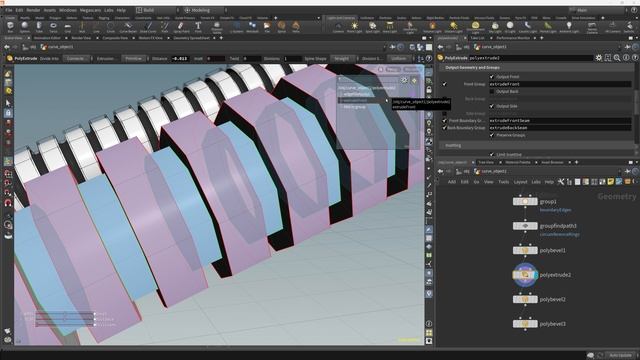Add an Ambient Light from shelf
The height and width of the screenshot is (360, 640).
click(569, 27)
